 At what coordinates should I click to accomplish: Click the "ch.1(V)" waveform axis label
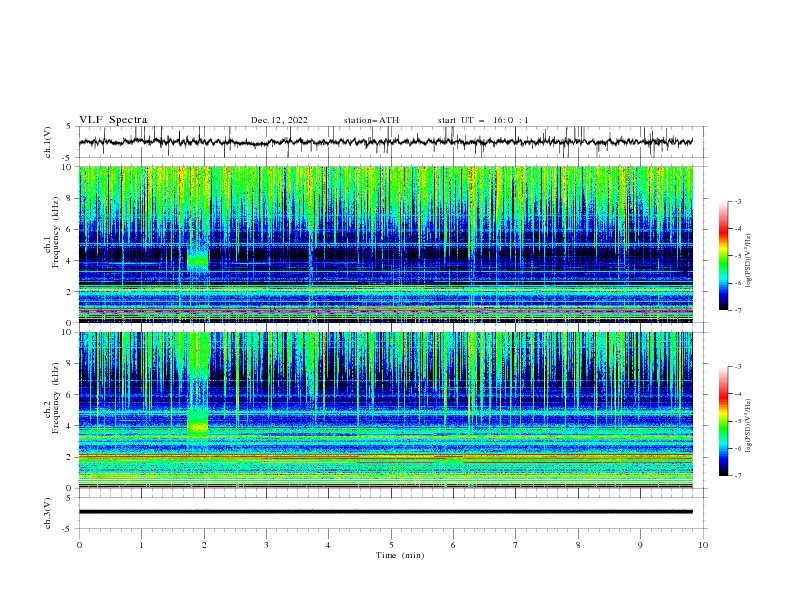[47, 142]
